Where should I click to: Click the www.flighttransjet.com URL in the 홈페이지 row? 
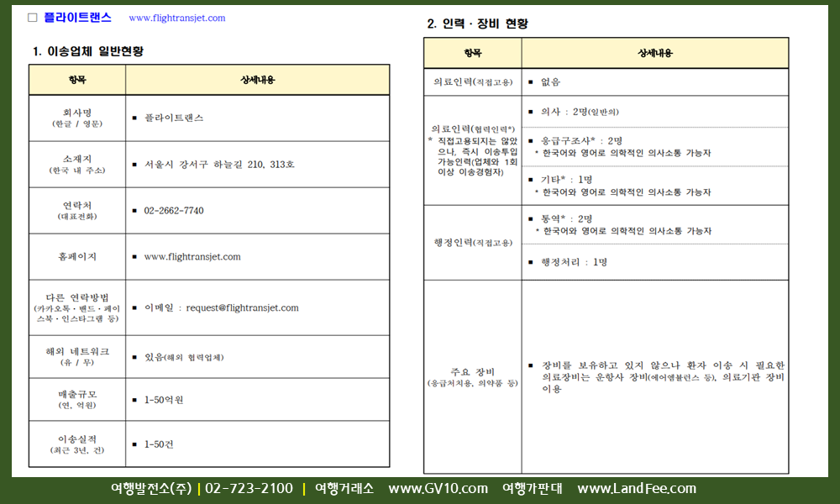pyautogui.click(x=192, y=257)
